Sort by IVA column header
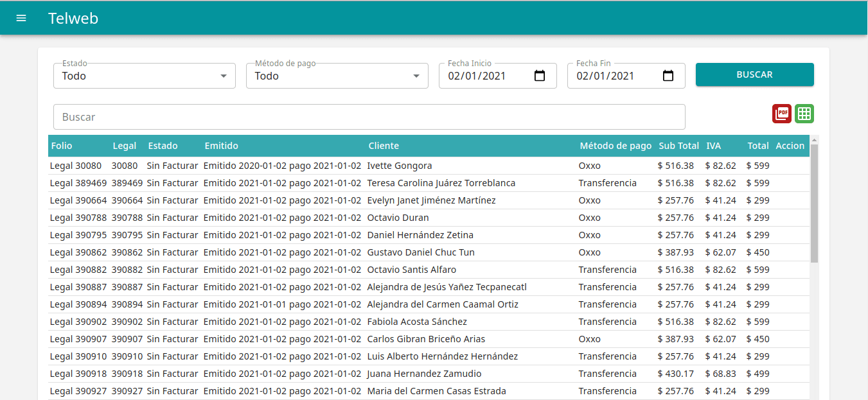Image resolution: width=868 pixels, height=400 pixels. tap(713, 146)
